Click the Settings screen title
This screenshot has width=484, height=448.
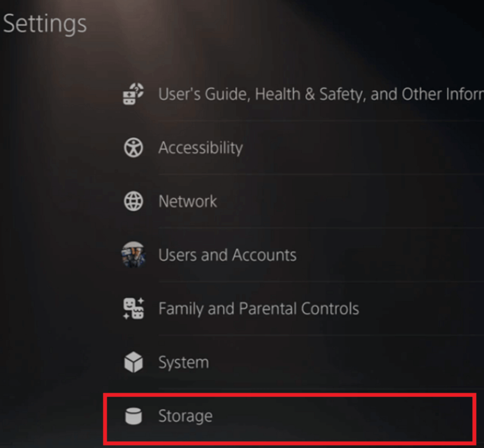tap(45, 24)
